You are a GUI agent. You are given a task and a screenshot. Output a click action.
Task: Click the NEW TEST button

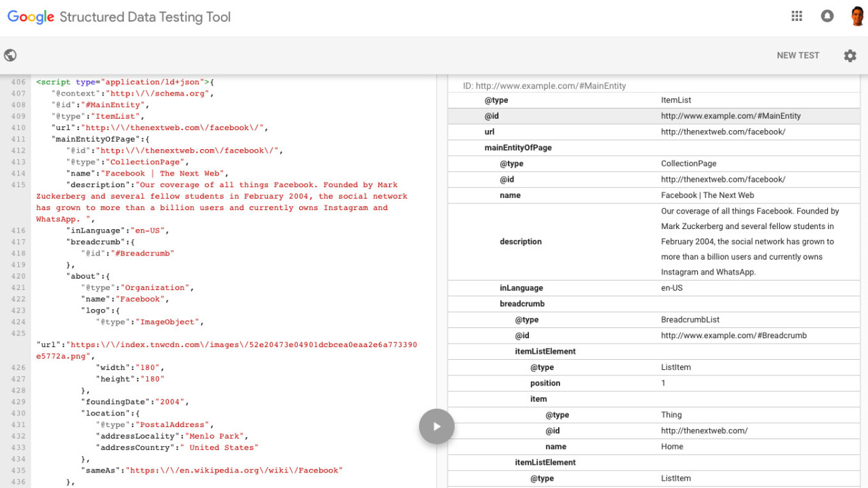797,56
